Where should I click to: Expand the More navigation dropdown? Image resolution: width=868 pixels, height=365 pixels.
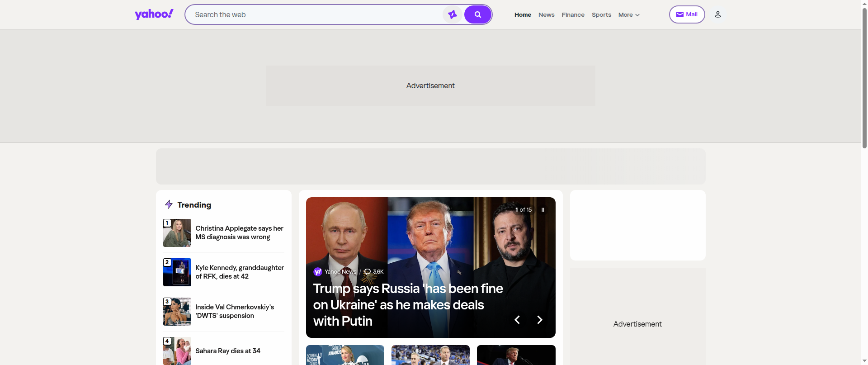point(629,15)
